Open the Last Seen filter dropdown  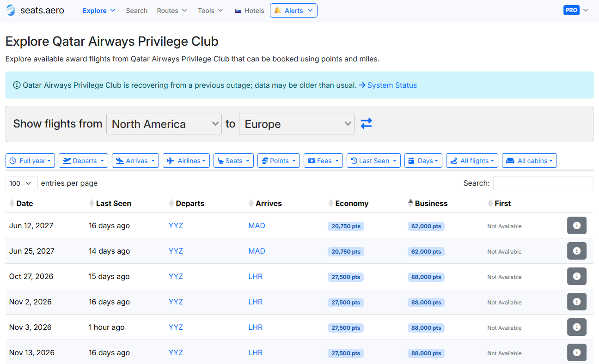[373, 161]
